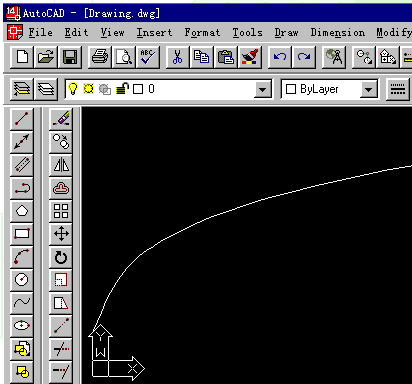Select the Extend tool
Viewport: 412px width, 384px height.
coord(61,371)
